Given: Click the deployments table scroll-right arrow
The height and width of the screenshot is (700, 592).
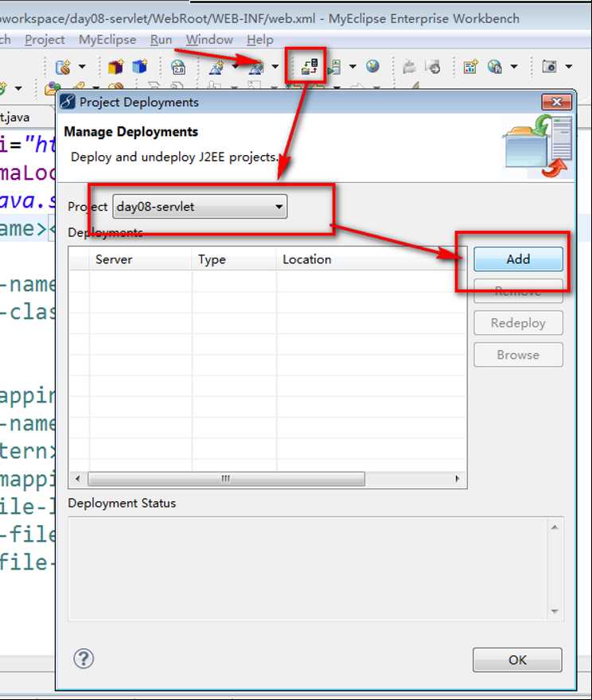Looking at the screenshot, I should pos(458,479).
